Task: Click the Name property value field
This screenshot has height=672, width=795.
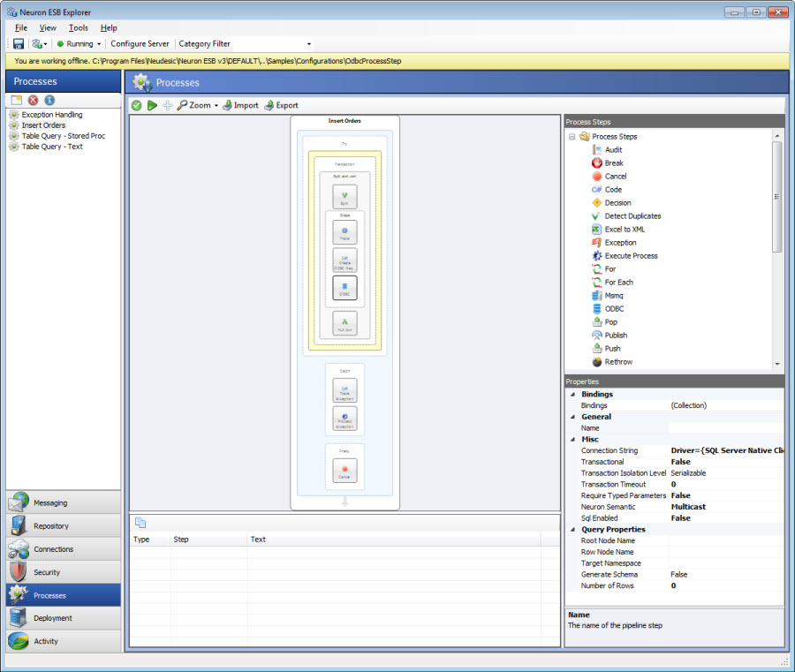Action: [x=726, y=428]
